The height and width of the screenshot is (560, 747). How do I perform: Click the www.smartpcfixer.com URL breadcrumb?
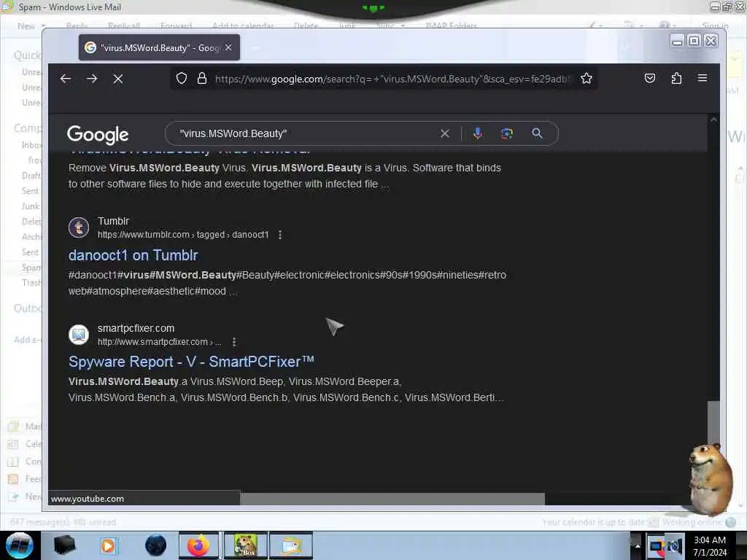pos(160,342)
